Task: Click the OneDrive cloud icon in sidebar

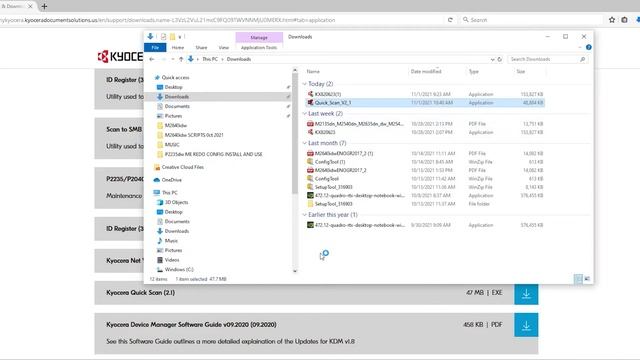Action: pos(156,180)
